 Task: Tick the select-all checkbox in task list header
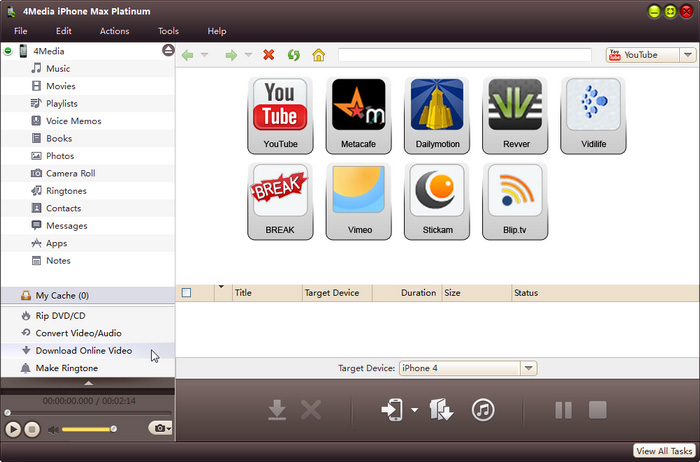[186, 293]
